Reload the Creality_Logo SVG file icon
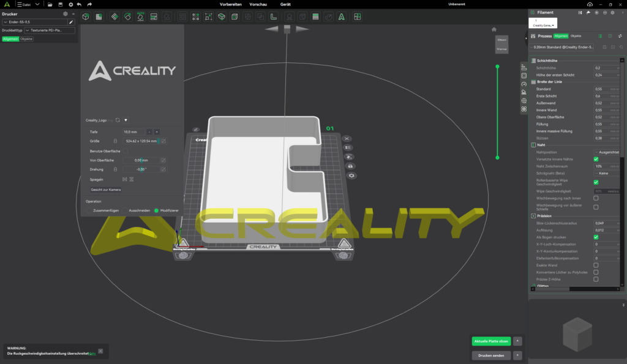 pos(118,120)
